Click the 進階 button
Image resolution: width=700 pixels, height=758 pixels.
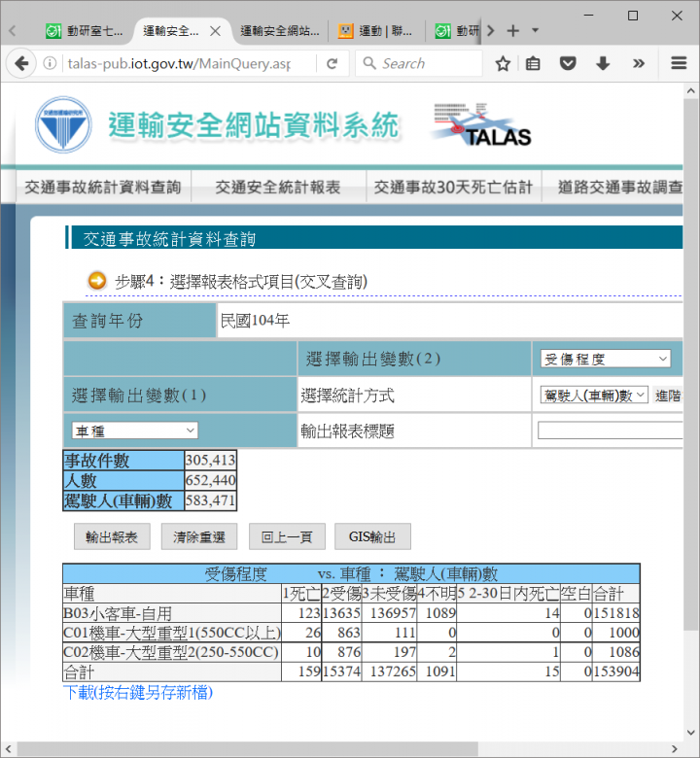pyautogui.click(x=668, y=396)
